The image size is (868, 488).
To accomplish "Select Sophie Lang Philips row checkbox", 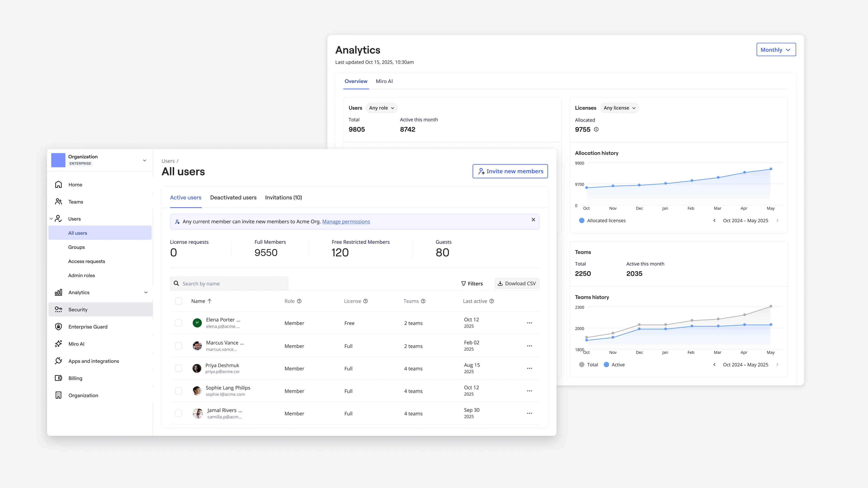I will [x=179, y=391].
